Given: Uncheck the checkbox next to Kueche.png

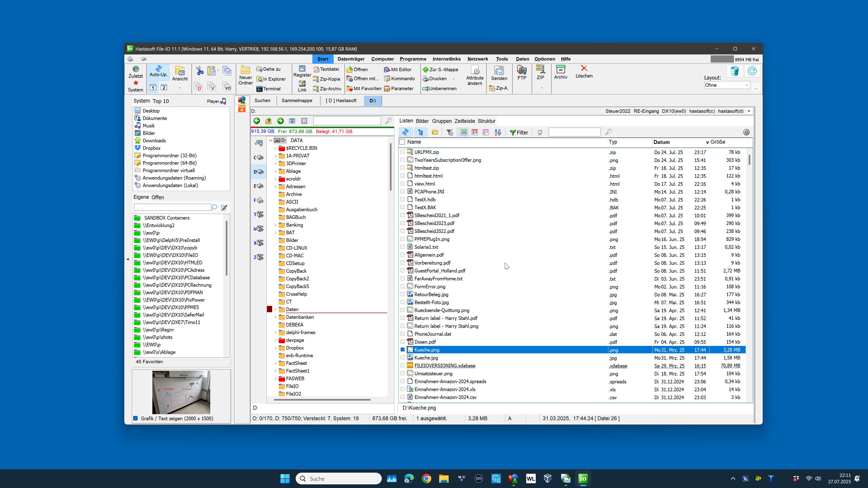Looking at the screenshot, I should [403, 350].
